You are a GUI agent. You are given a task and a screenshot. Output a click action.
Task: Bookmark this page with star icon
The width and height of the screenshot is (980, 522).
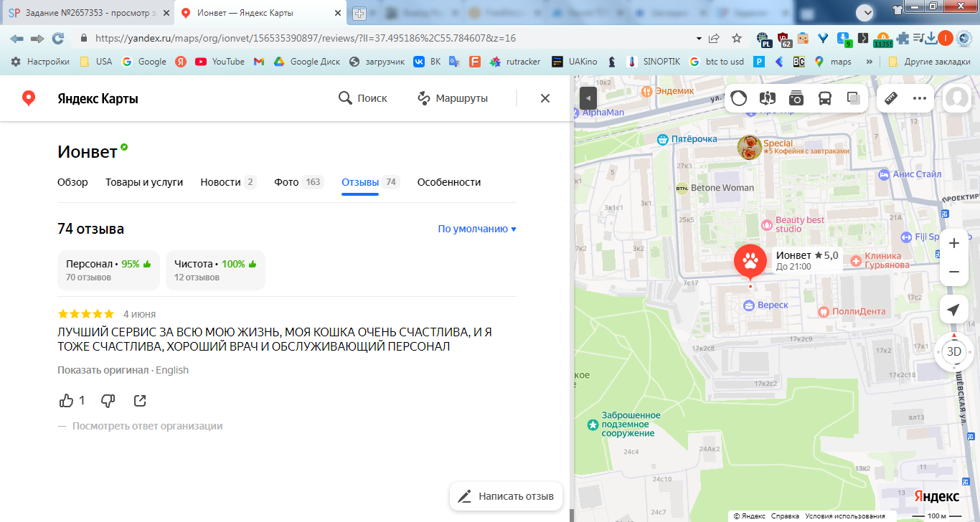pos(737,38)
